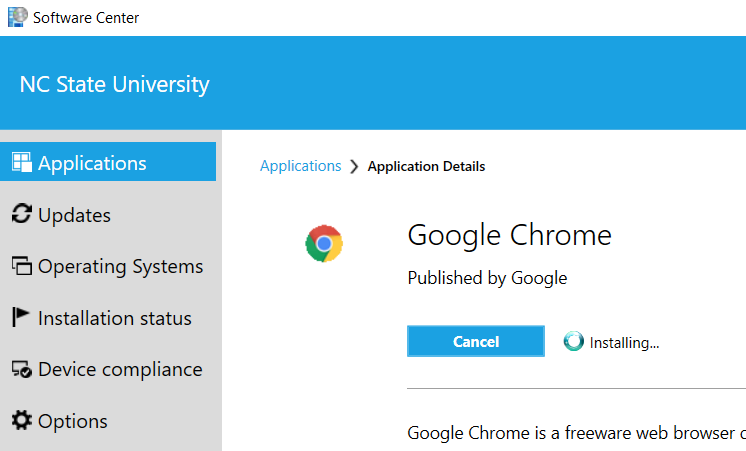Click the Software Center title bar icon
Image resolution: width=746 pixels, height=451 pixels.
[18, 17]
